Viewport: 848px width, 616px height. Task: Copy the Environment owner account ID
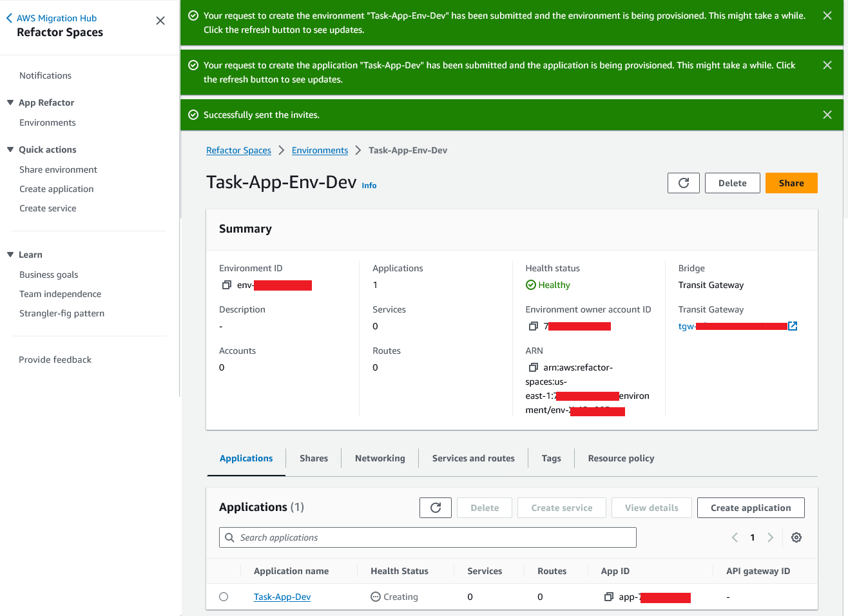534,326
